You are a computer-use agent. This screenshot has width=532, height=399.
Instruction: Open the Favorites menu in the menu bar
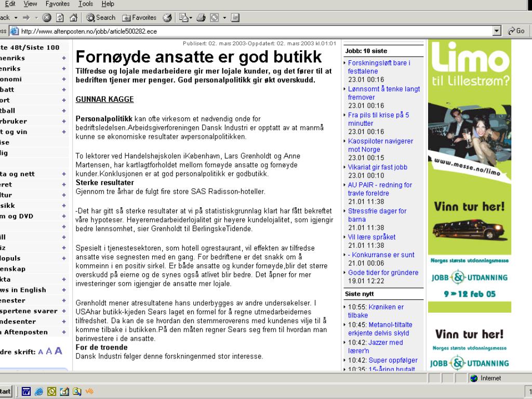pyautogui.click(x=58, y=4)
